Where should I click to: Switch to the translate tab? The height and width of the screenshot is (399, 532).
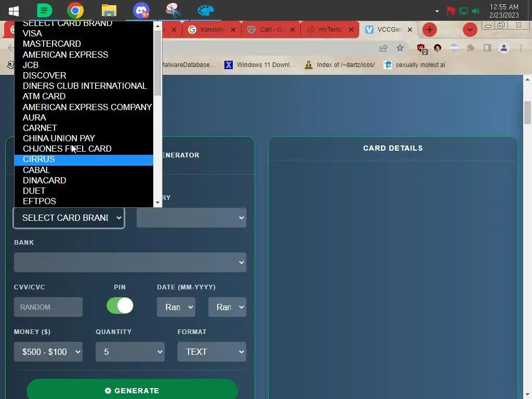coord(212,30)
